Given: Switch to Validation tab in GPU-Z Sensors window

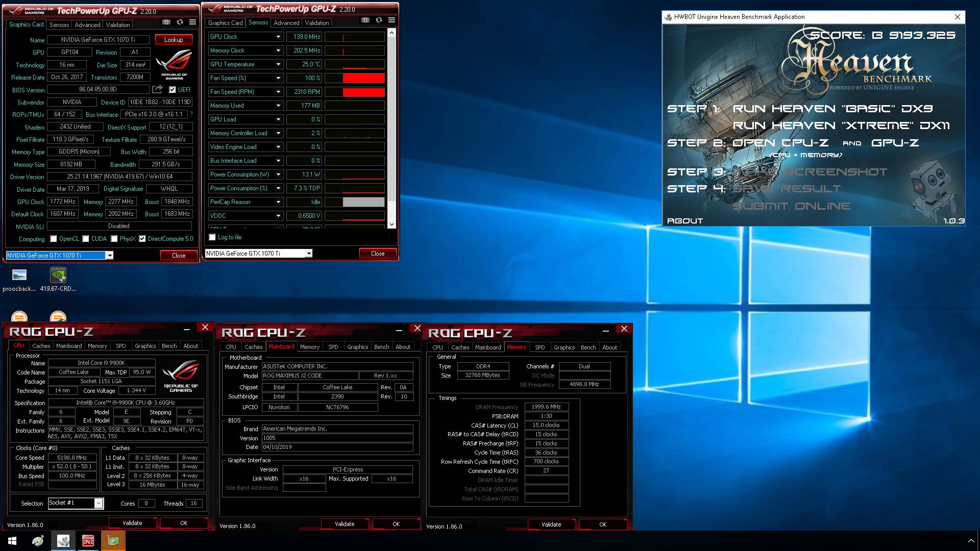Looking at the screenshot, I should click(x=317, y=22).
